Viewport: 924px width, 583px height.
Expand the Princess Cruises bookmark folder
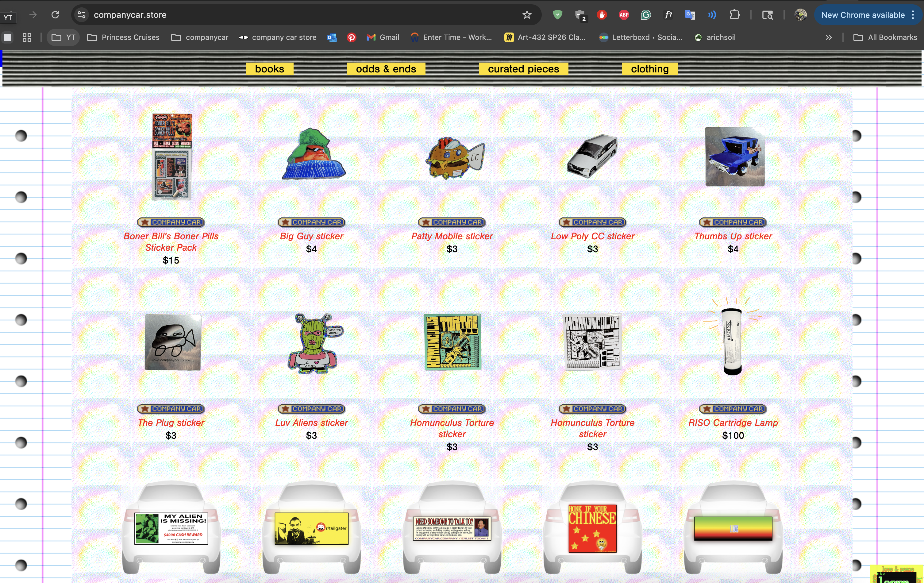coord(123,37)
